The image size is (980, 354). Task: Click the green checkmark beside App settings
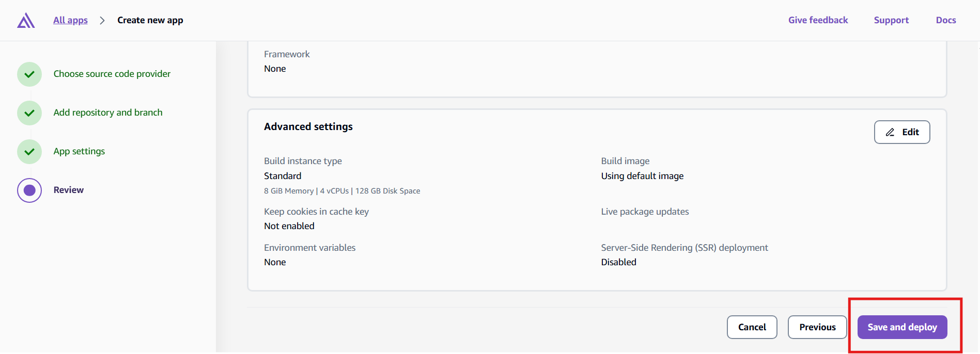[x=29, y=152]
